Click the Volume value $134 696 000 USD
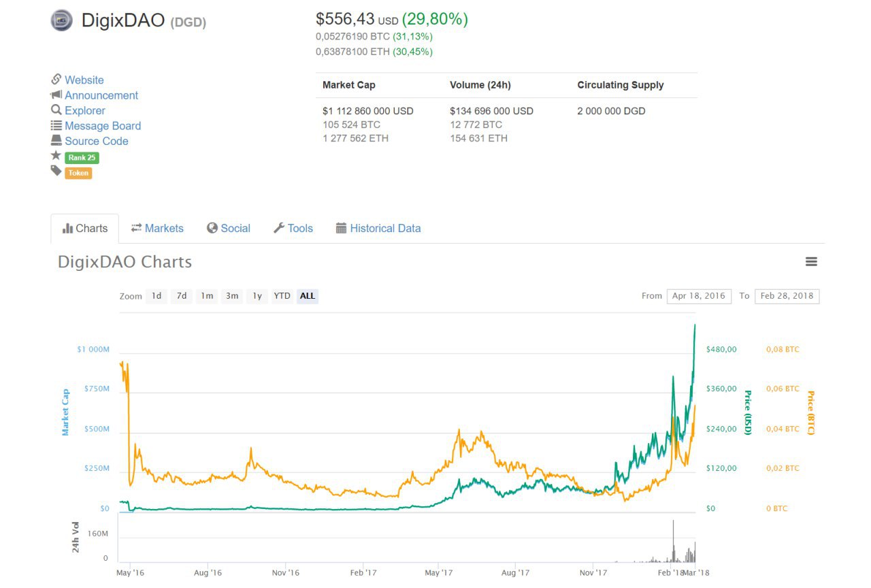Screen dimensions: 871x588 (492, 111)
